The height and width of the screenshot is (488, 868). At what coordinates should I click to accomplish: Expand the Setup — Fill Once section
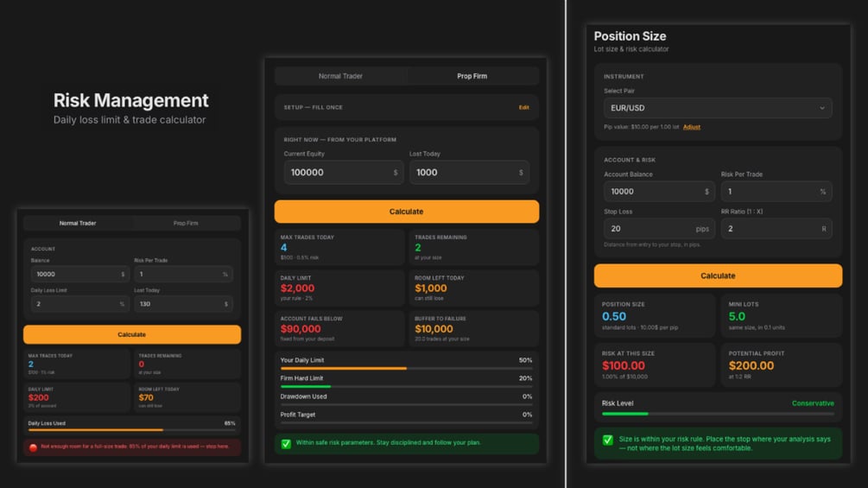pyautogui.click(x=406, y=107)
